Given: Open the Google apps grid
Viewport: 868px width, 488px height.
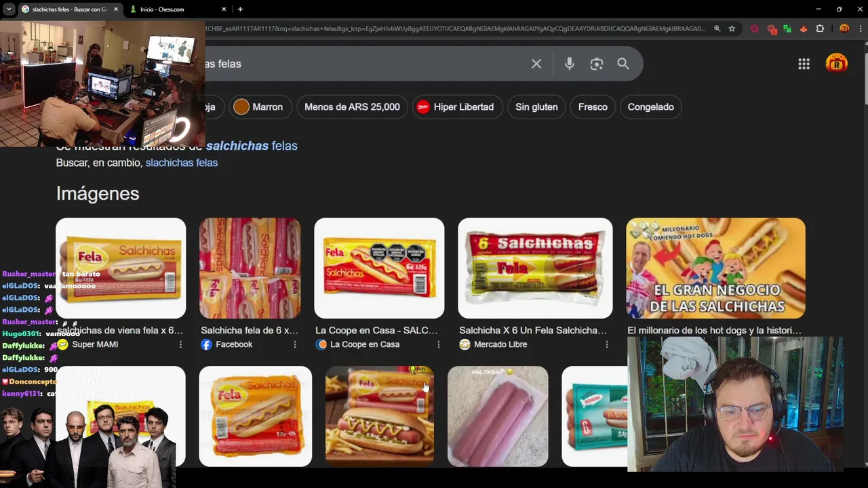Looking at the screenshot, I should [804, 64].
